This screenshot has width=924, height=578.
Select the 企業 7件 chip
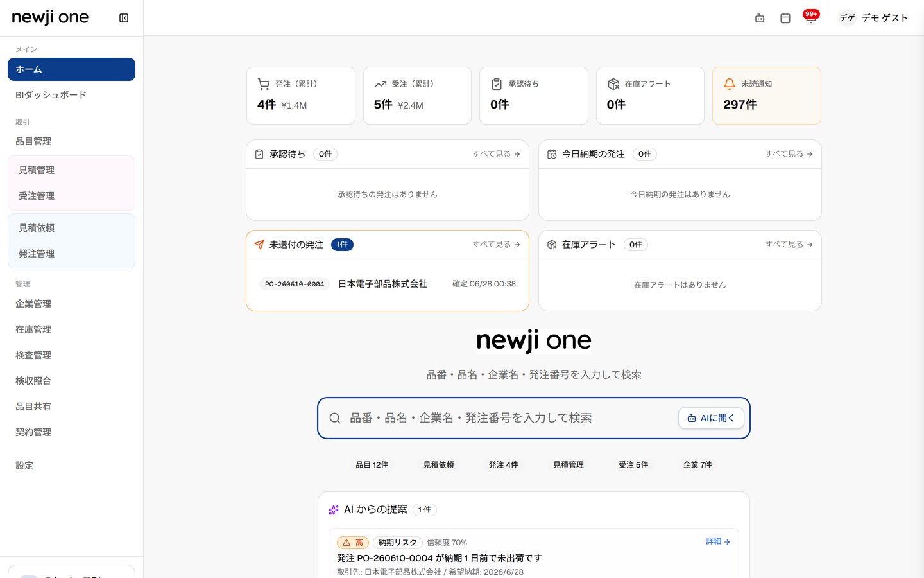point(697,465)
